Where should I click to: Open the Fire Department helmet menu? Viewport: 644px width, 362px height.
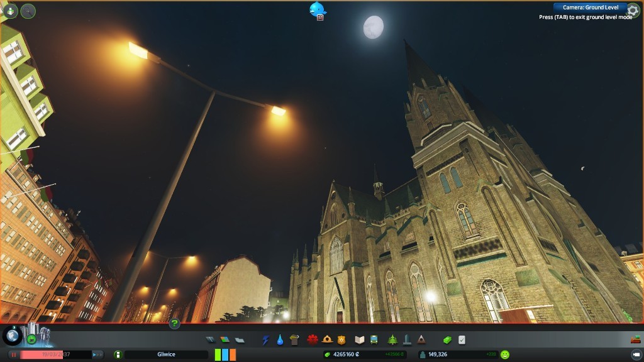pos(327,339)
